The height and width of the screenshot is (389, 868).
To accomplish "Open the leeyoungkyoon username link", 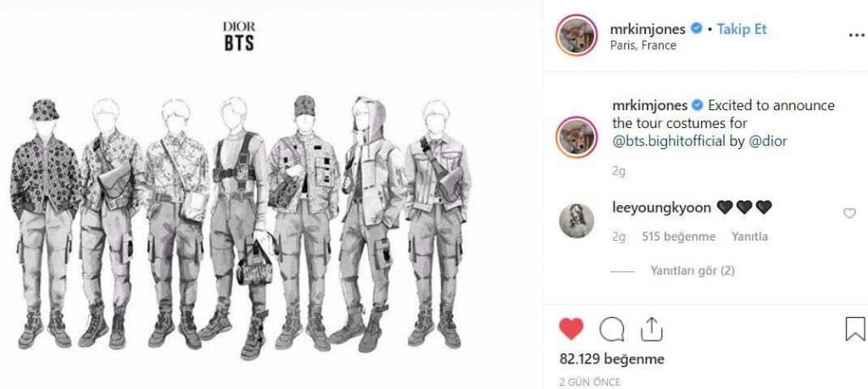I will coord(661,208).
